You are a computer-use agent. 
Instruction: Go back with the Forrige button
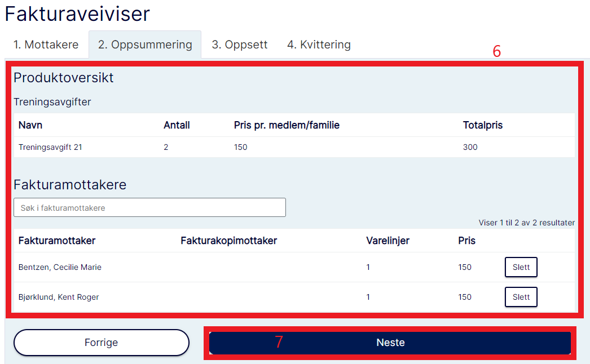[101, 343]
